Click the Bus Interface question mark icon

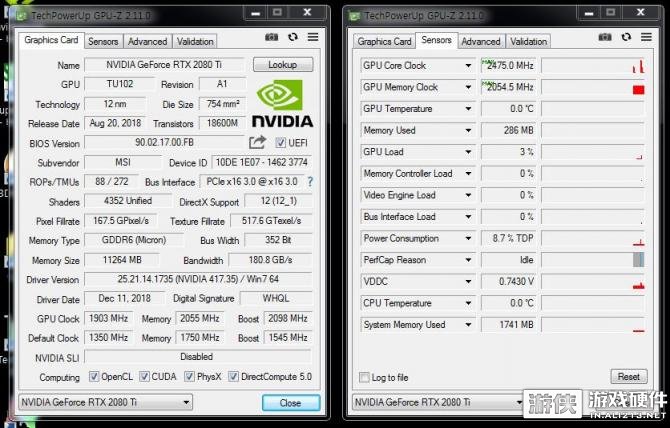click(x=310, y=182)
